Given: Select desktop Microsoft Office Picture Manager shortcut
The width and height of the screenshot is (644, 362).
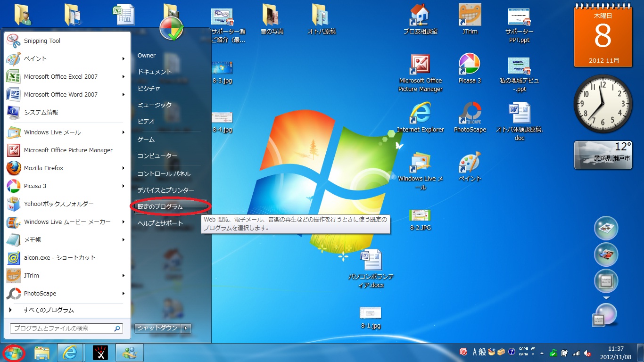Looking at the screenshot, I should point(421,73).
